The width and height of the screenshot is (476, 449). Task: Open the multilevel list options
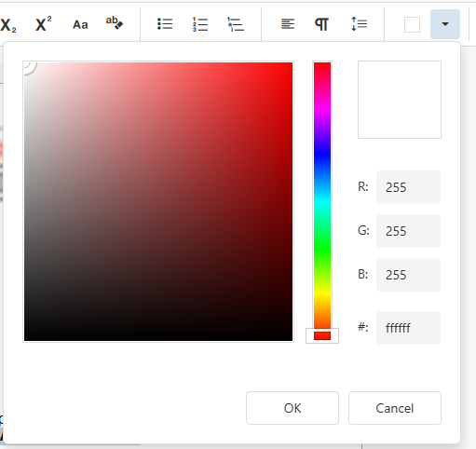tap(236, 24)
